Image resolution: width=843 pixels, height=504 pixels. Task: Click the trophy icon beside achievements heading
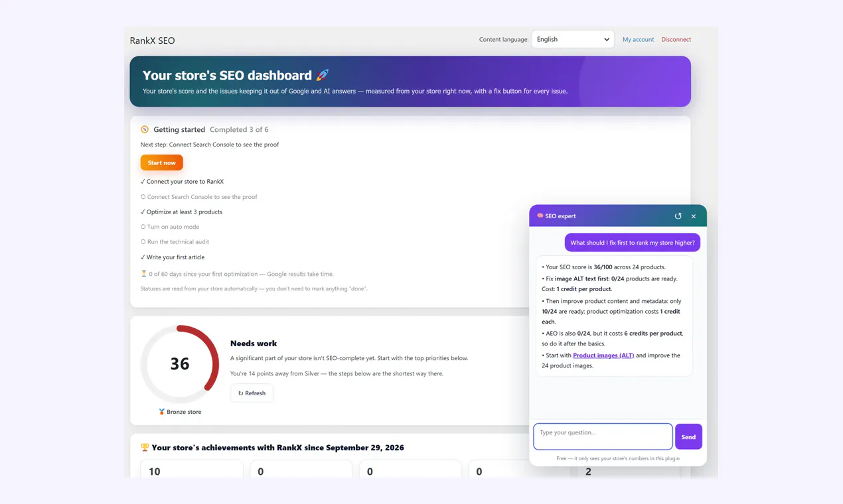click(x=145, y=448)
